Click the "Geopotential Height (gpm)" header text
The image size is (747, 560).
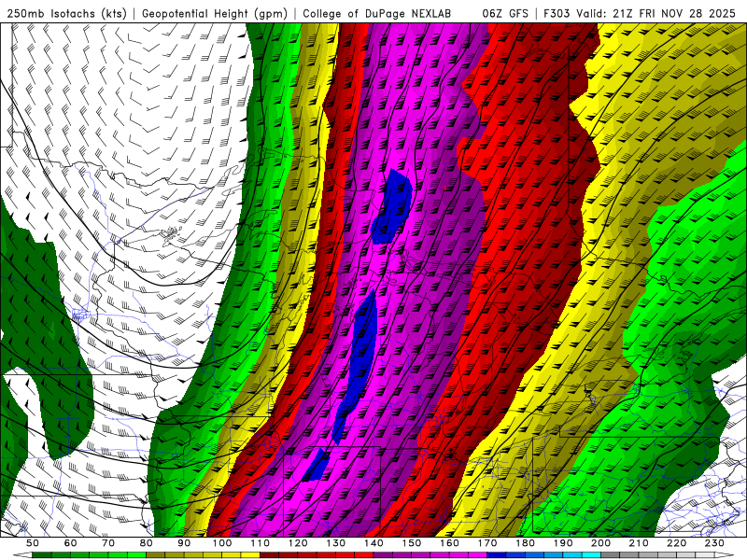point(215,13)
